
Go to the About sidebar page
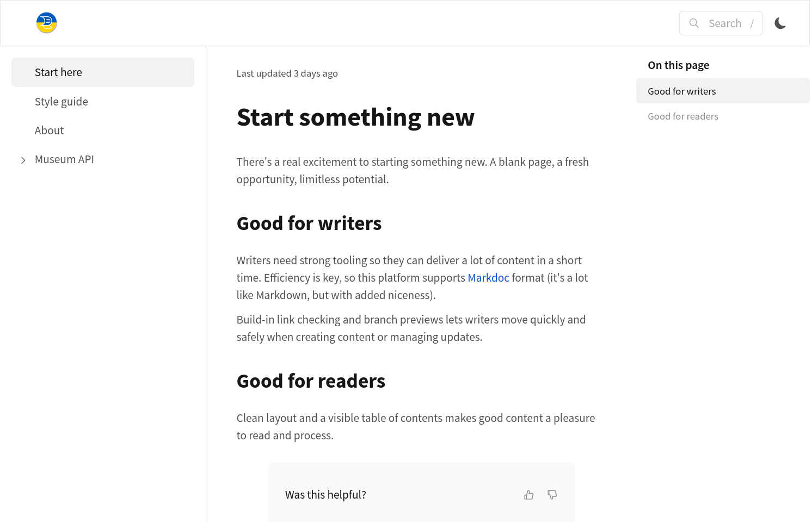click(49, 130)
